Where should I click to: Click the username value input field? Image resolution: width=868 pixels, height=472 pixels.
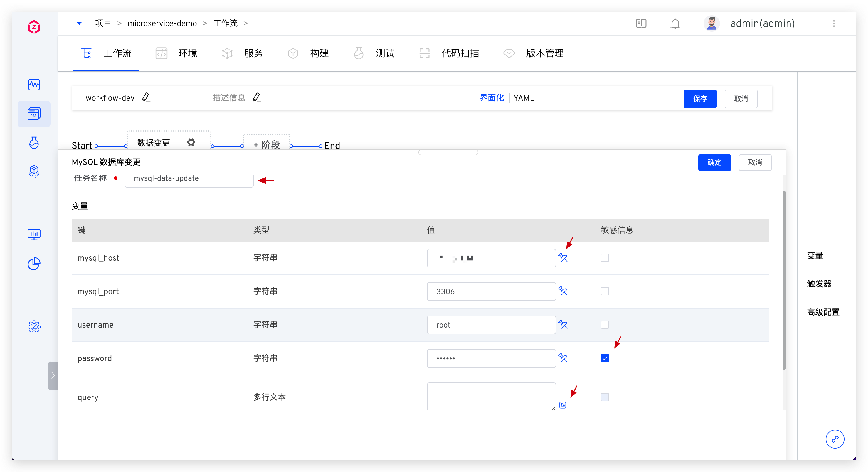click(491, 325)
